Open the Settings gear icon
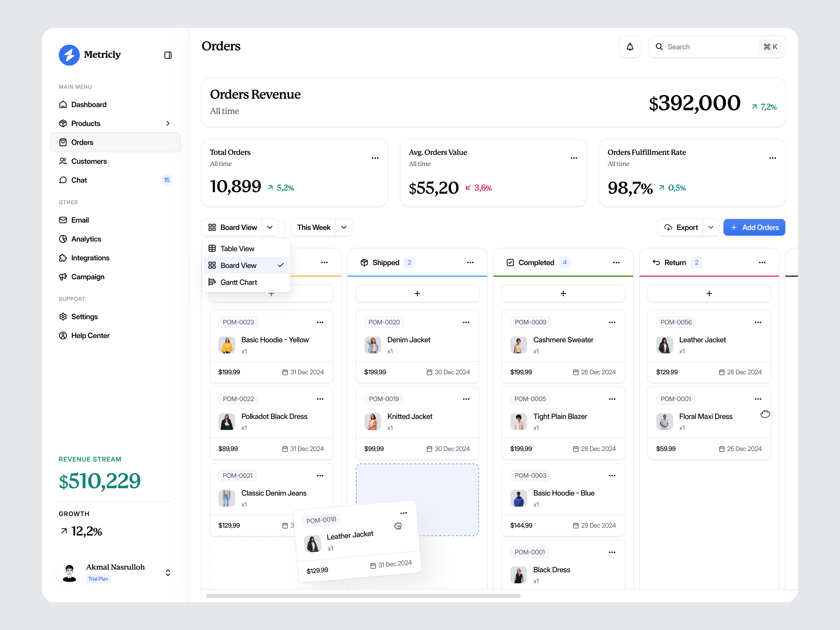Image resolution: width=840 pixels, height=630 pixels. (63, 316)
